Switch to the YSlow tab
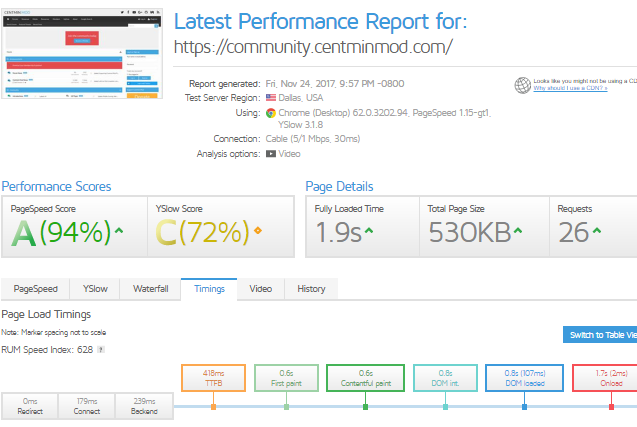Screen dimensions: 637x427 point(95,289)
